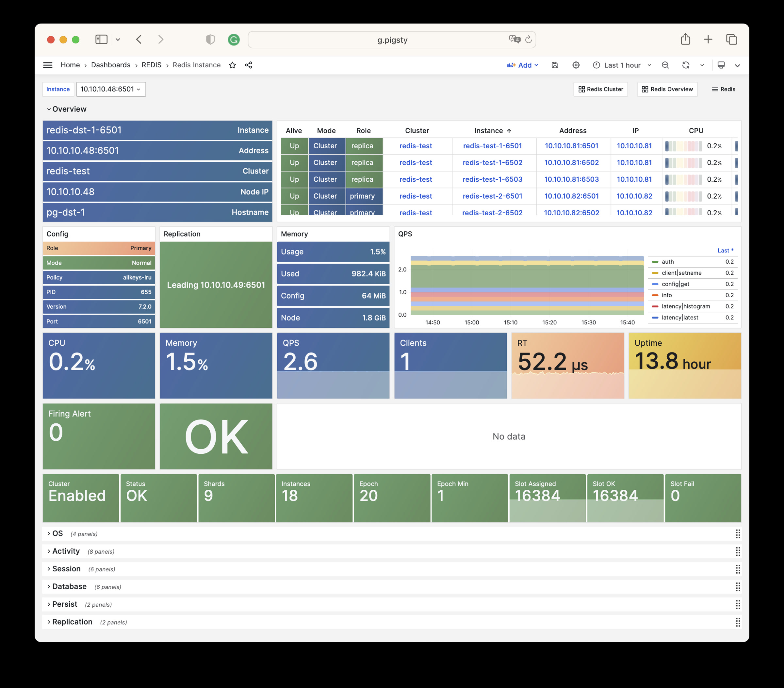The height and width of the screenshot is (688, 784).
Task: Refresh dashboard with circular arrows icon
Action: (685, 65)
